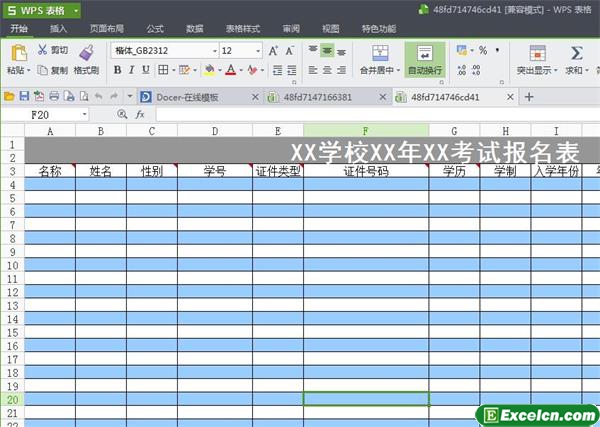600x427 pixels.
Task: Click the print preview quick icon
Action: (x=84, y=96)
